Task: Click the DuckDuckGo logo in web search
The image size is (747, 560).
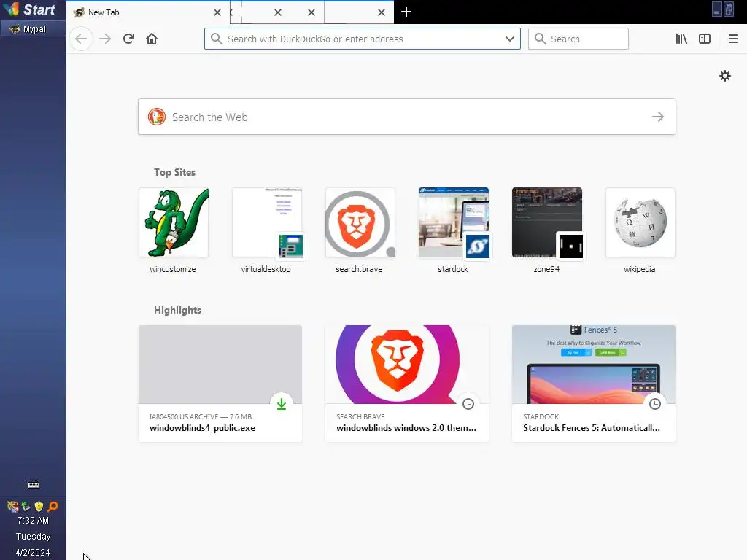Action: [x=157, y=117]
